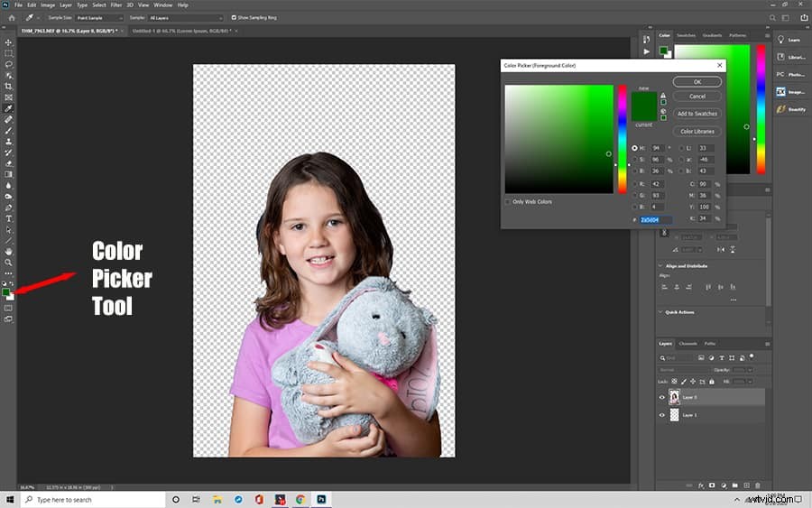
Task: Create a new layer group
Action: 734,485
